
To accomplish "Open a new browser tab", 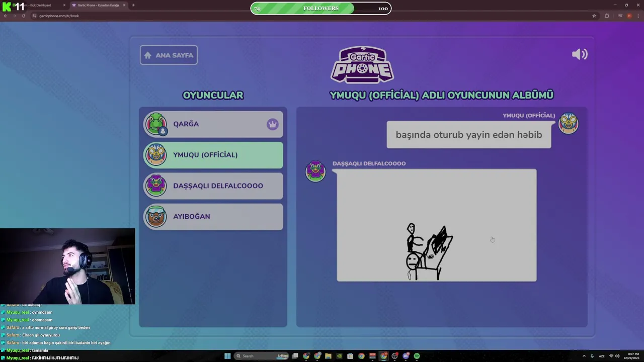I will [x=133, y=5].
